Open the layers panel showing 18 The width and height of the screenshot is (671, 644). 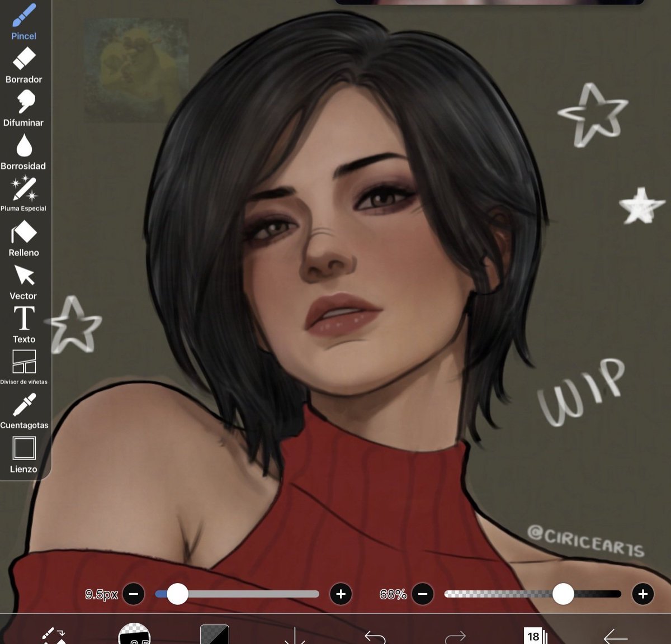536,636
